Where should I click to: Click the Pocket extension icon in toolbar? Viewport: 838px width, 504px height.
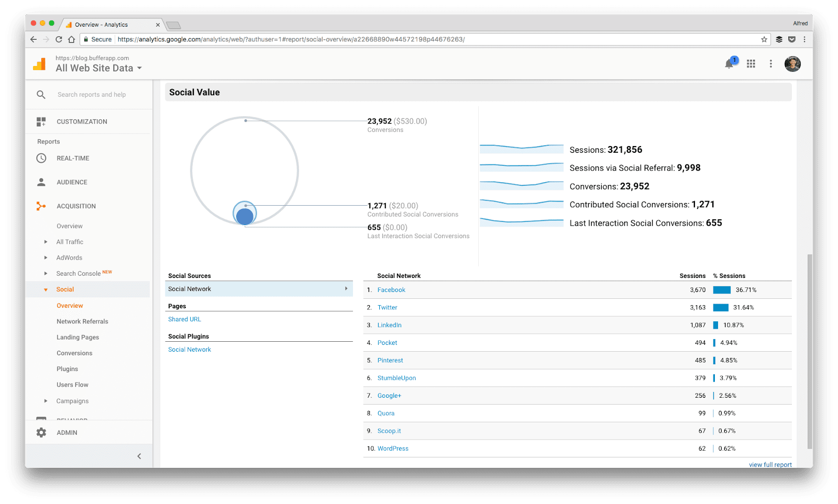pos(792,39)
